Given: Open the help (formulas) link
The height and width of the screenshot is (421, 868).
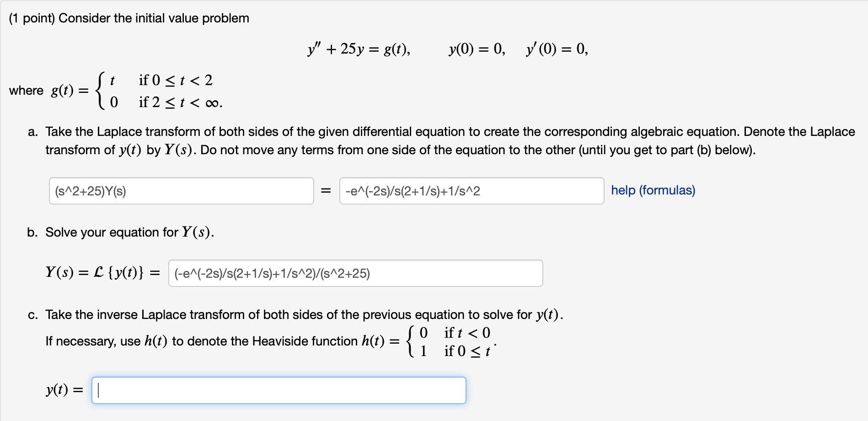Looking at the screenshot, I should point(653,190).
